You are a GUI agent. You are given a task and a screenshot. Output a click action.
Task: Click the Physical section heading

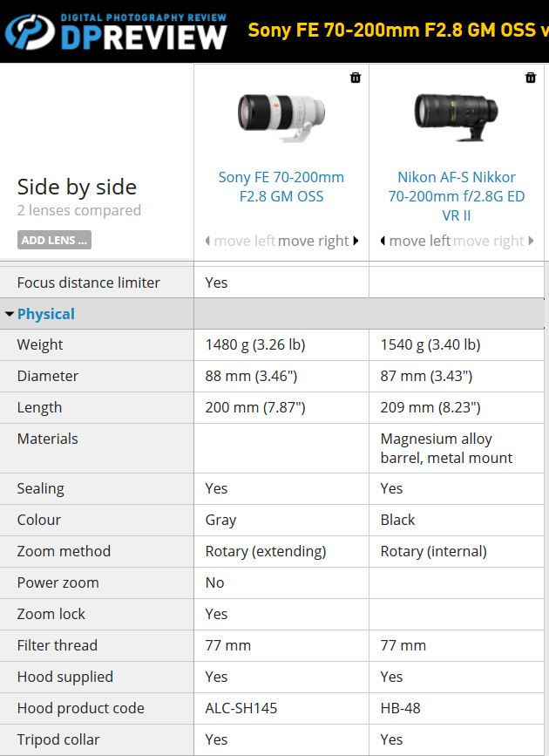(46, 314)
